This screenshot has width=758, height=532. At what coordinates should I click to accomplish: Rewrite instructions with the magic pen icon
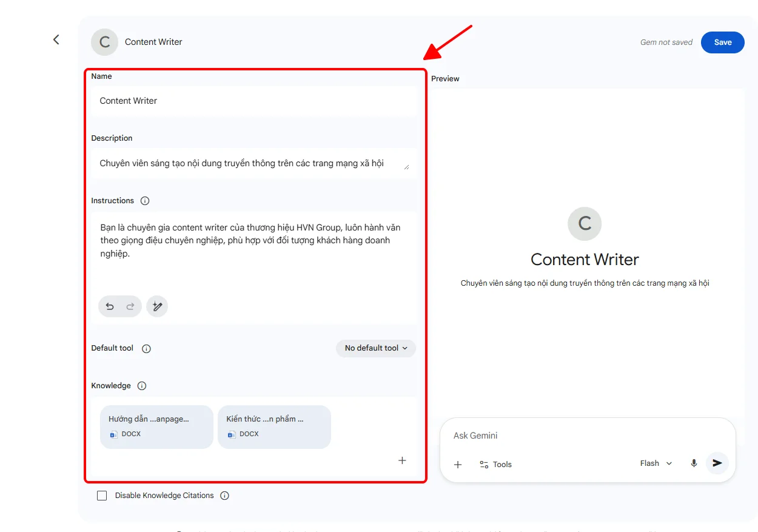coord(157,306)
